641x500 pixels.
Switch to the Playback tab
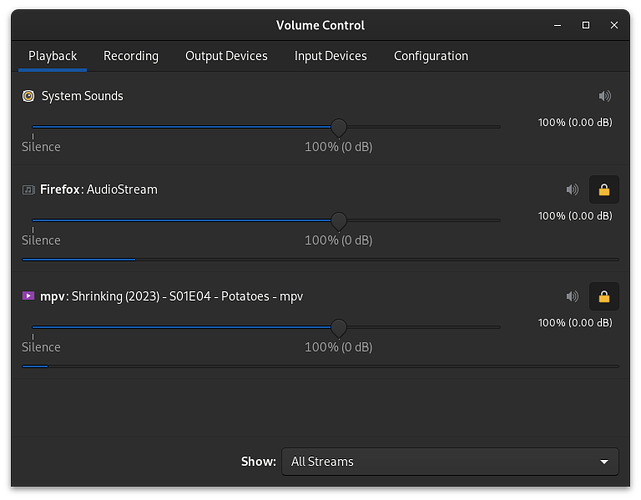coord(52,56)
